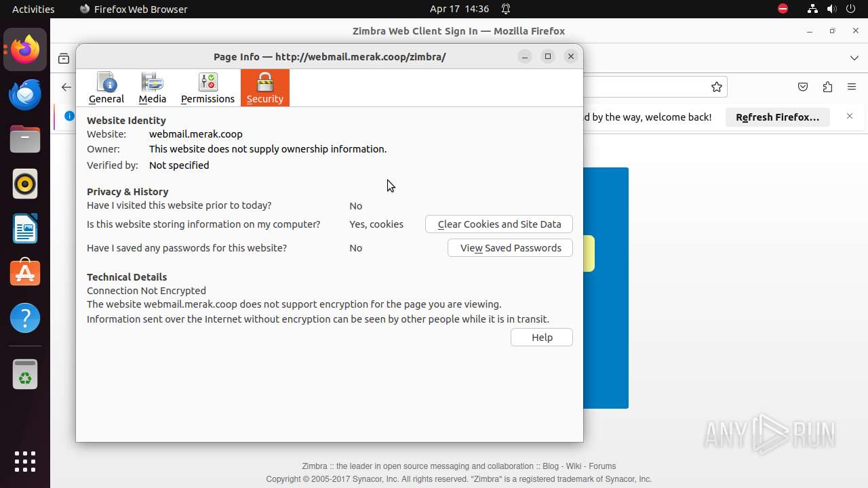Expand the list all tabs chevron
The height and width of the screenshot is (488, 868).
[854, 58]
